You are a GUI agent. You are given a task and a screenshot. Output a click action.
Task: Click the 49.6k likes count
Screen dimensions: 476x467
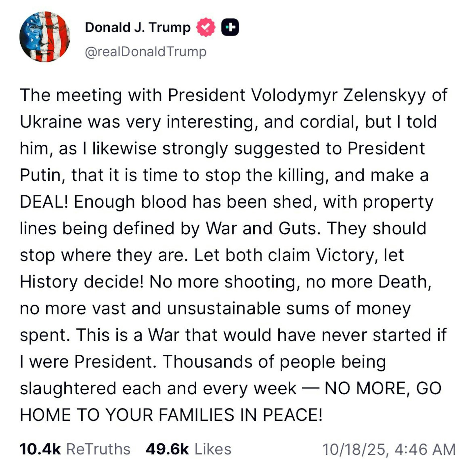tap(167, 449)
